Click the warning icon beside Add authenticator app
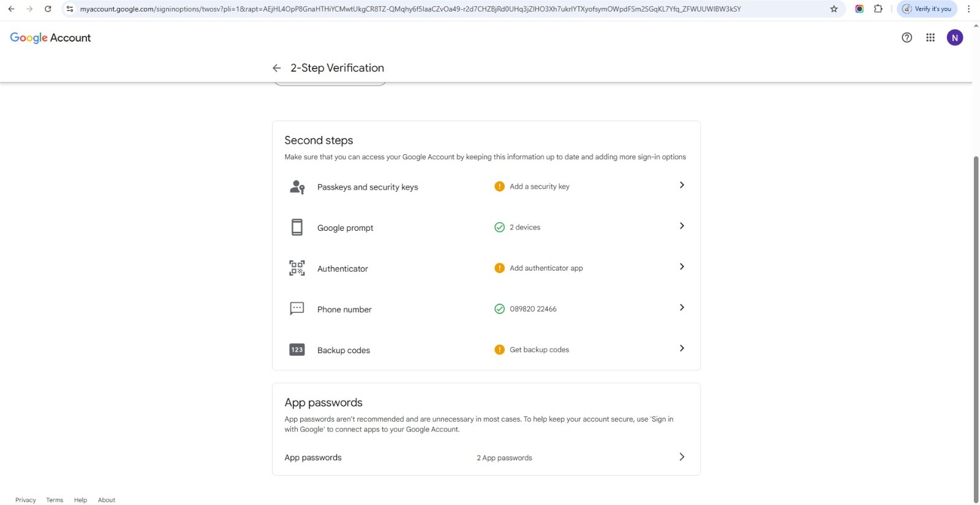 coord(500,268)
